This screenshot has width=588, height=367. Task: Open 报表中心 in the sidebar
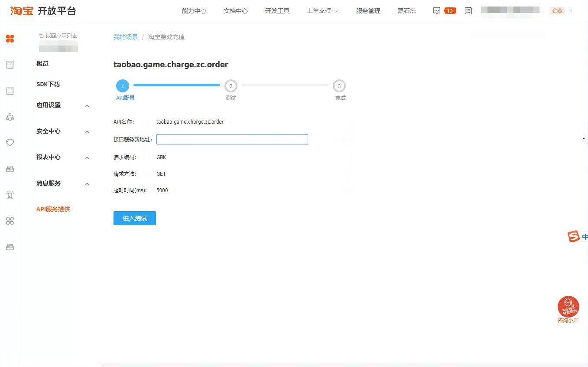point(49,157)
